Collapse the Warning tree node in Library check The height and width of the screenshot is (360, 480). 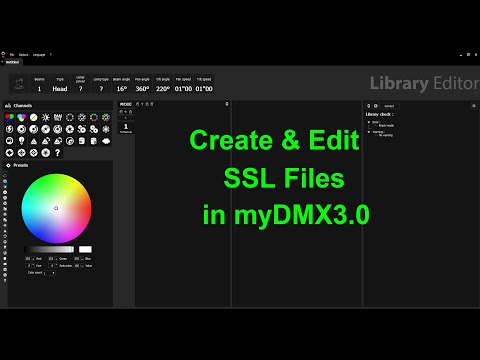(369, 132)
